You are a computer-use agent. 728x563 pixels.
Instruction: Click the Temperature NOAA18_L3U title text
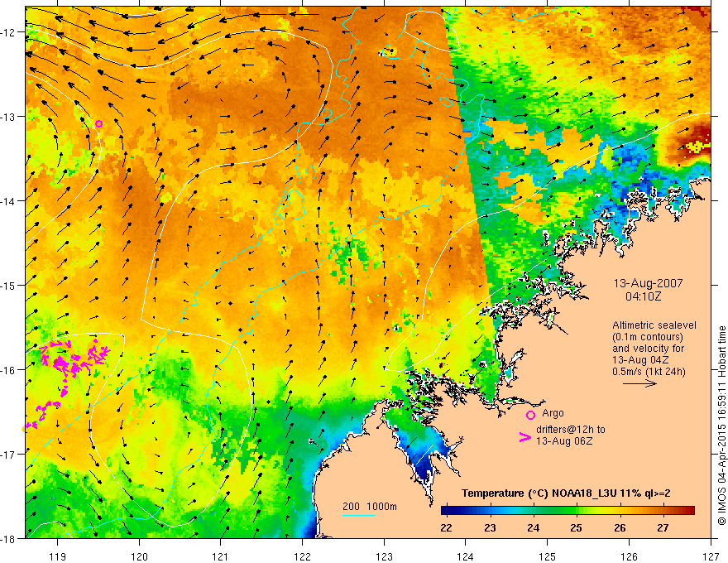coord(566,493)
